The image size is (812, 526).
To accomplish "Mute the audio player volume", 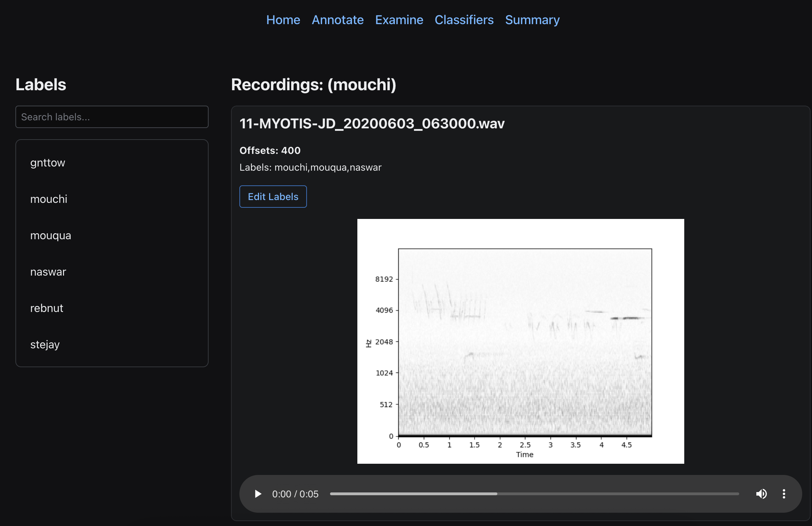I will (x=761, y=494).
